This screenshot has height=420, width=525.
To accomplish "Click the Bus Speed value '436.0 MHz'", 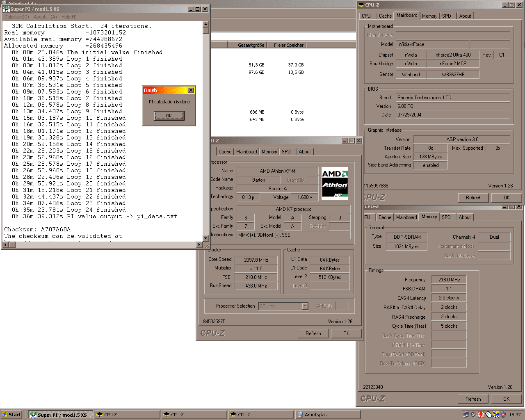I will [x=256, y=286].
